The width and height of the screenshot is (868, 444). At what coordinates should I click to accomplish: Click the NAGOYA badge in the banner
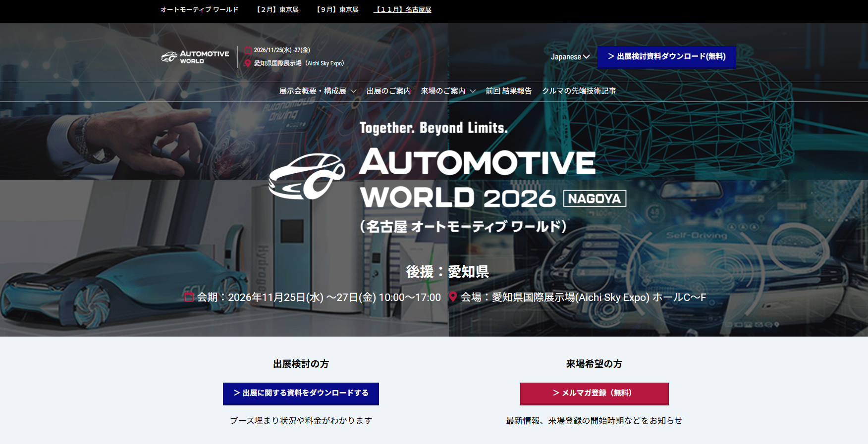coord(595,198)
